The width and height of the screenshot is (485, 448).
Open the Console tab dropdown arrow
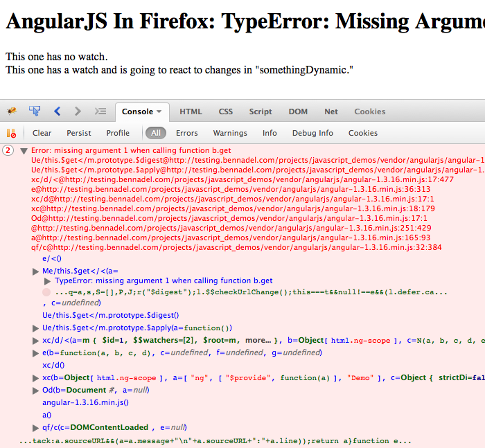[159, 111]
